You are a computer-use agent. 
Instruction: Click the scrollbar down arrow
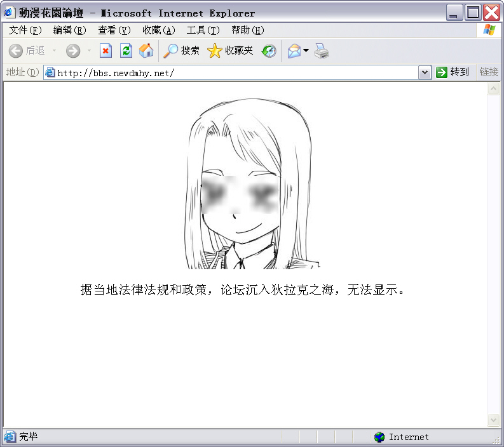(x=493, y=420)
